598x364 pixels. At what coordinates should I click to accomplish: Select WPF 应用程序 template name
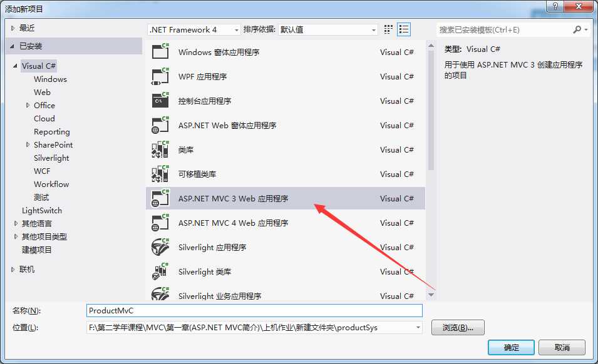point(202,76)
